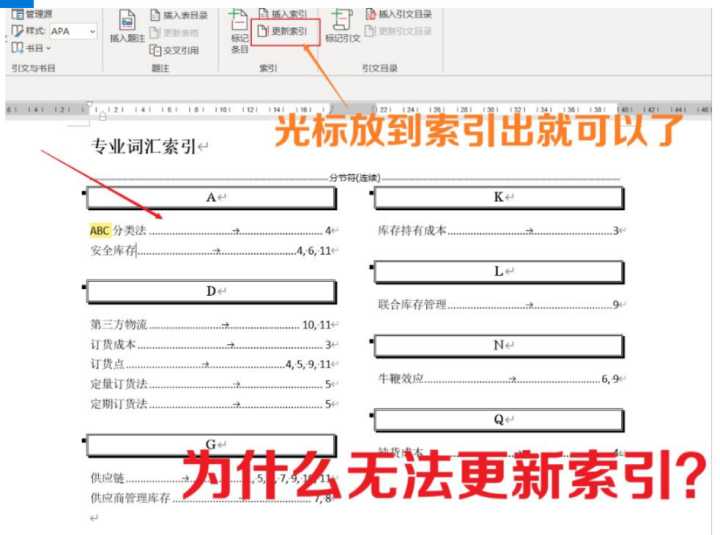The width and height of the screenshot is (720, 535).
Task: Click the index entry 订货成本
Action: tap(113, 344)
